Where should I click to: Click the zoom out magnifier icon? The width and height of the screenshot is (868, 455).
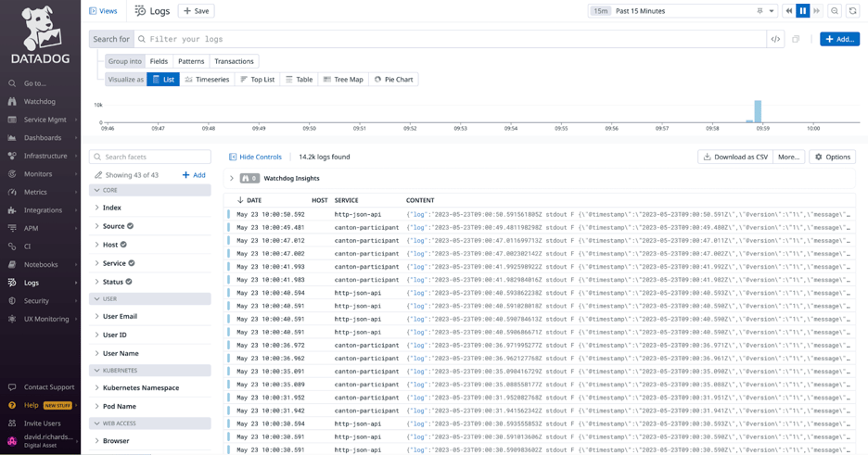835,11
